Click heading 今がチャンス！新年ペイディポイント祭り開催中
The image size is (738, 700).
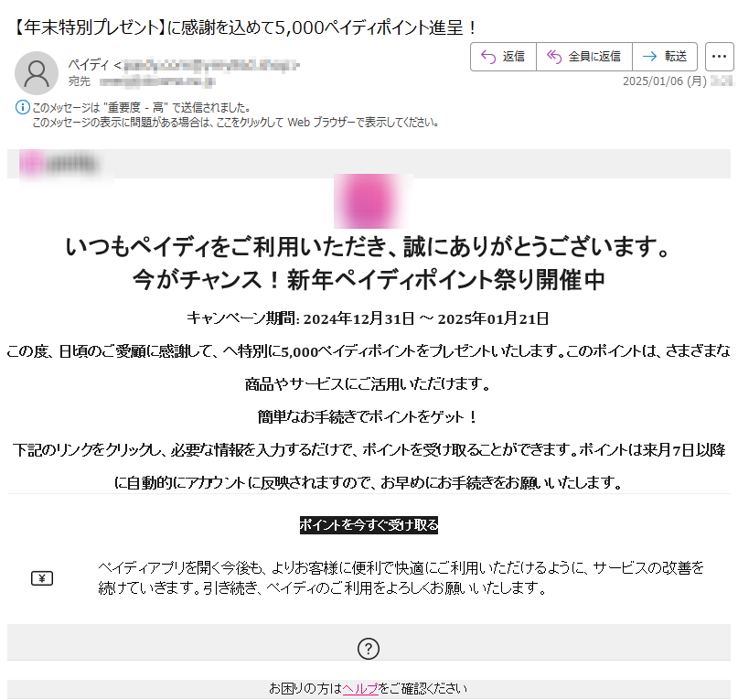coord(369,280)
